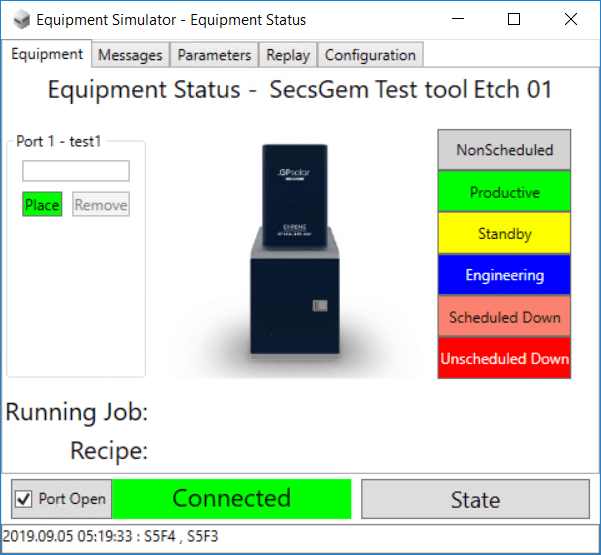Switch to the Messages tab
This screenshot has width=601, height=555.
point(131,55)
